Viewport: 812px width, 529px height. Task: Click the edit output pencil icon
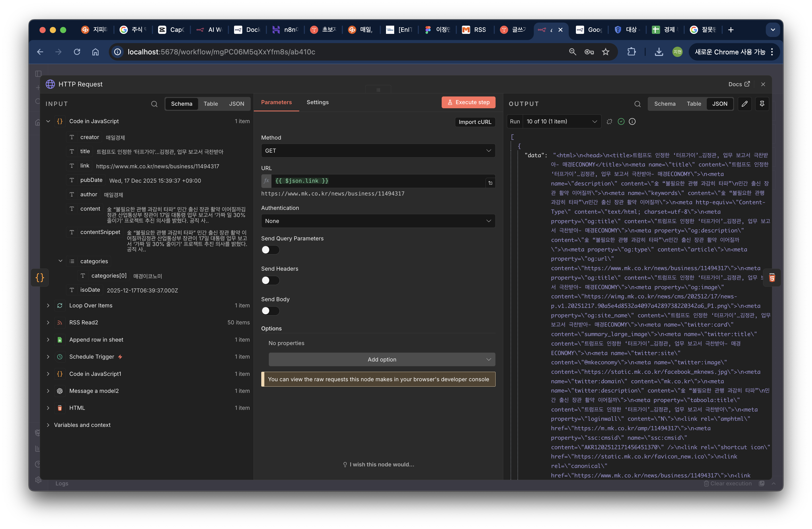(745, 104)
